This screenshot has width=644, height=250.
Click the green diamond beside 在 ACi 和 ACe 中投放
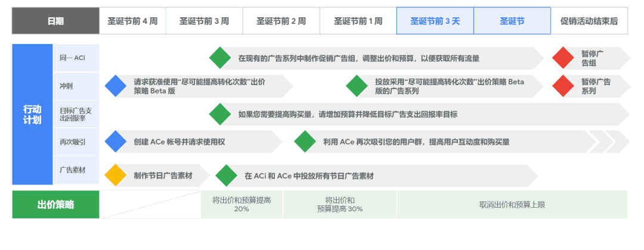tap(226, 176)
